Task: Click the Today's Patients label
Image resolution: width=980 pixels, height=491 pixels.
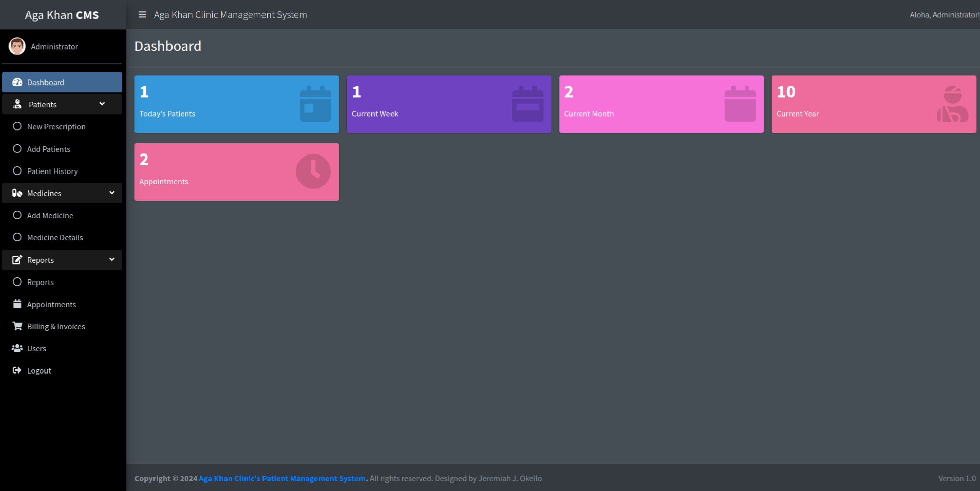Action: pos(167,114)
